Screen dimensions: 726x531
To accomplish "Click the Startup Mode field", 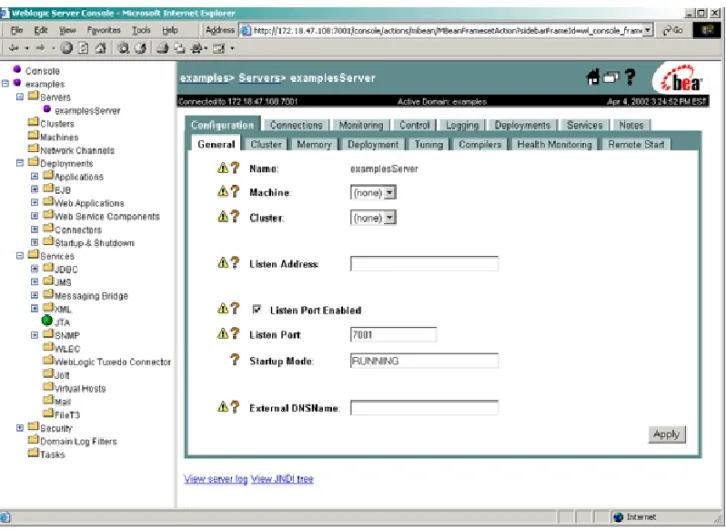I will 424,361.
